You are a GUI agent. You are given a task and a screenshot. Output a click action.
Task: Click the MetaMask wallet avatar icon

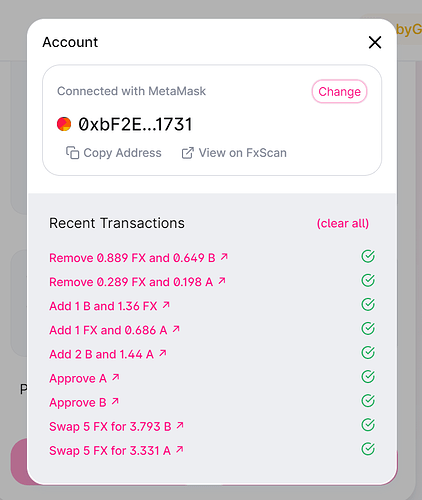point(64,124)
